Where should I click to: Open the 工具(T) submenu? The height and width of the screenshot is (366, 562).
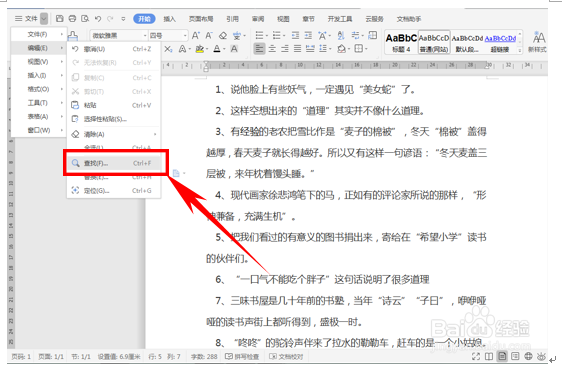pos(39,103)
